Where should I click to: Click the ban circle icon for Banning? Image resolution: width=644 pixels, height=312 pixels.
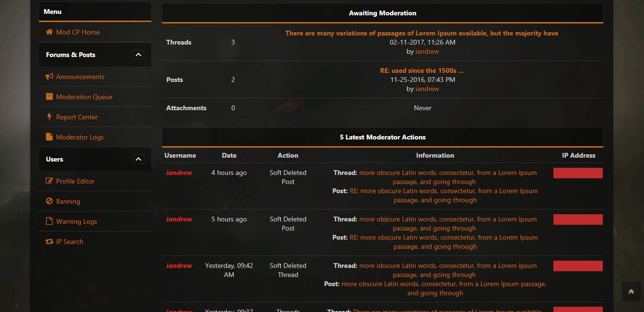click(49, 201)
